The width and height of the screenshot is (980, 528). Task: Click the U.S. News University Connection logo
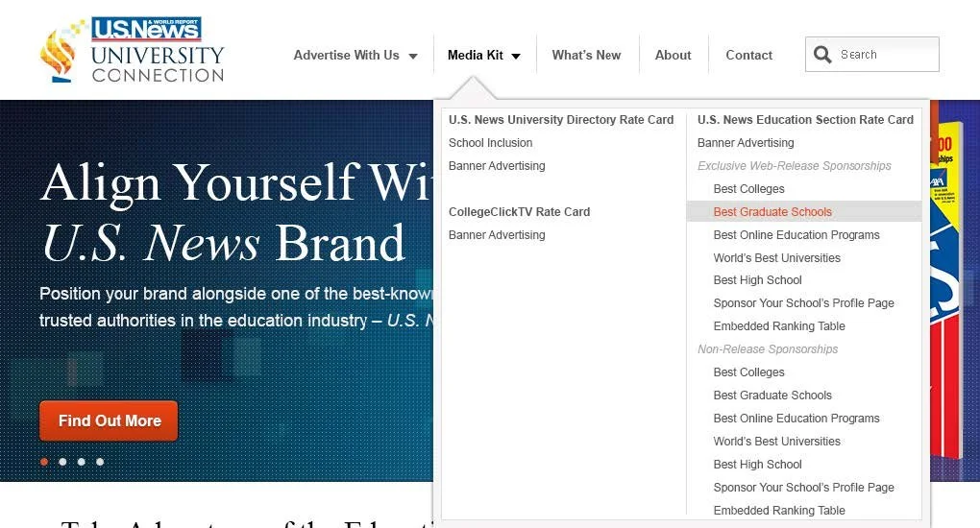coord(132,50)
